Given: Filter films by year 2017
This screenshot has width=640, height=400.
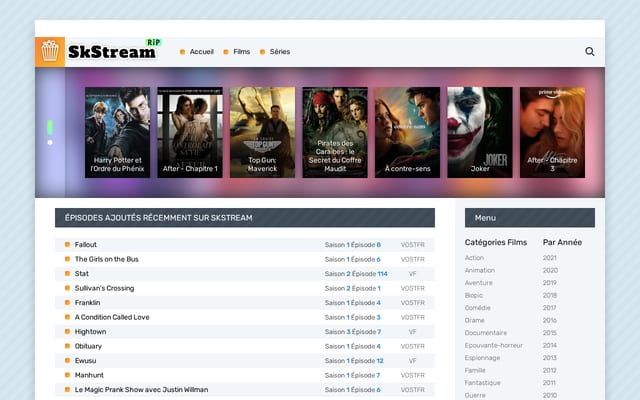Looking at the screenshot, I should [549, 308].
